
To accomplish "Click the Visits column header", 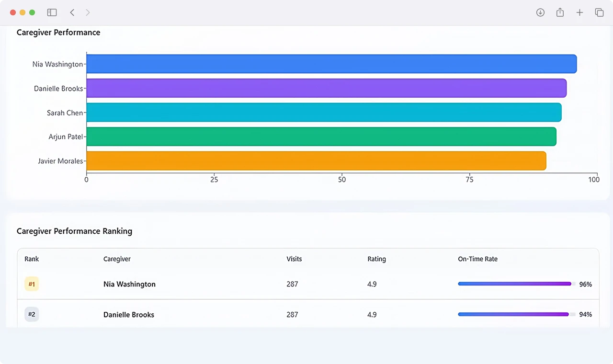I will pyautogui.click(x=294, y=259).
